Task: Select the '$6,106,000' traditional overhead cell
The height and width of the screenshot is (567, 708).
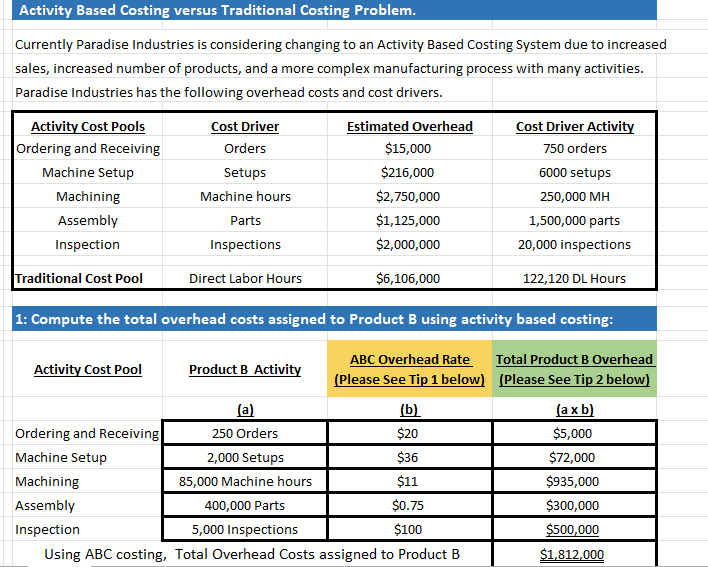Action: (x=408, y=279)
